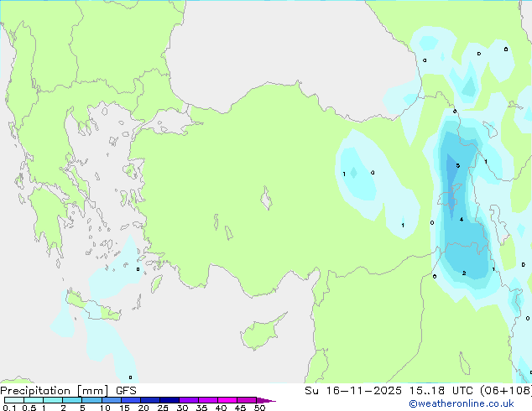Click the 35–40 mm legend color box
Screen dimensions: 532x411
coord(208,400)
